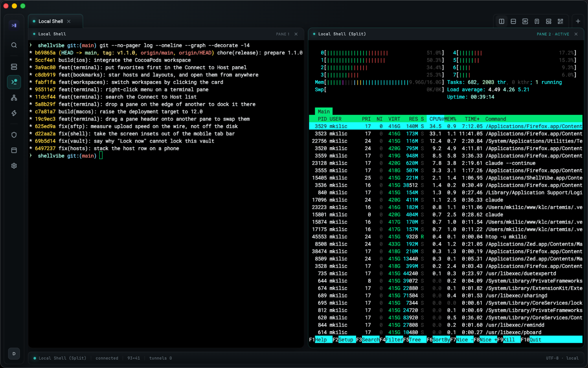
Task: Close the Local Shell tab
Action: pyautogui.click(x=69, y=21)
